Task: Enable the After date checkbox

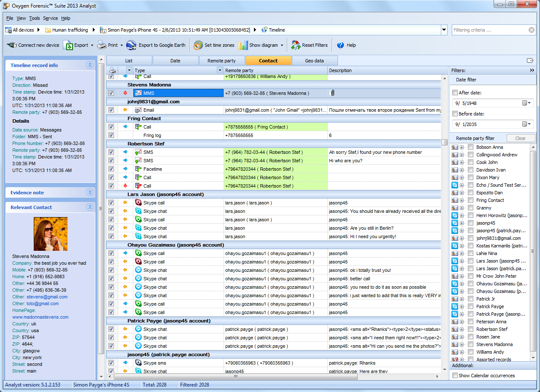Action: pyautogui.click(x=455, y=93)
